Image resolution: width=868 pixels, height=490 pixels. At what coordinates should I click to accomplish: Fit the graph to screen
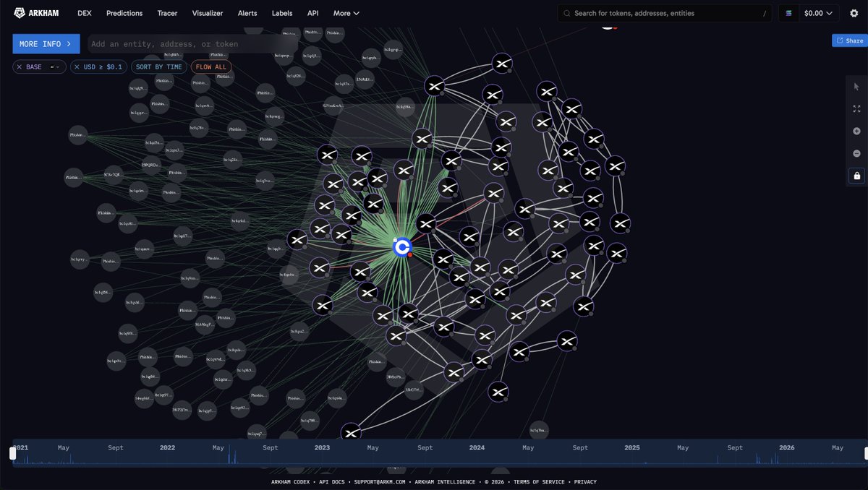pyautogui.click(x=857, y=109)
